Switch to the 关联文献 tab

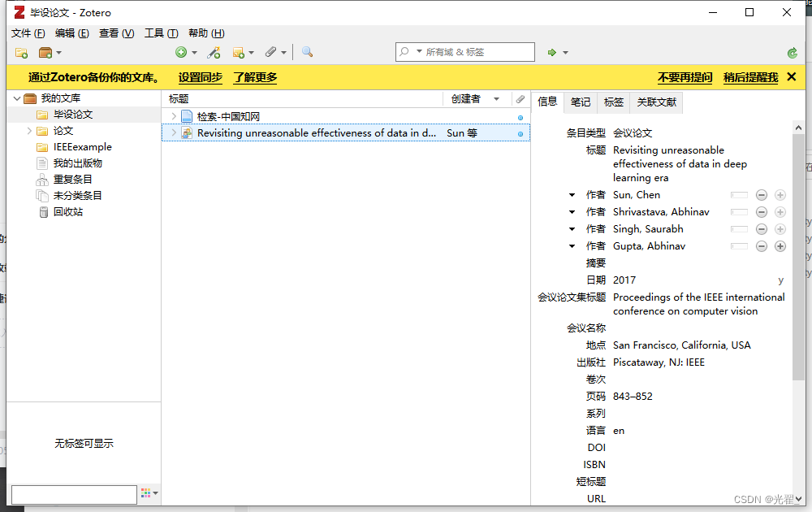[x=657, y=102]
